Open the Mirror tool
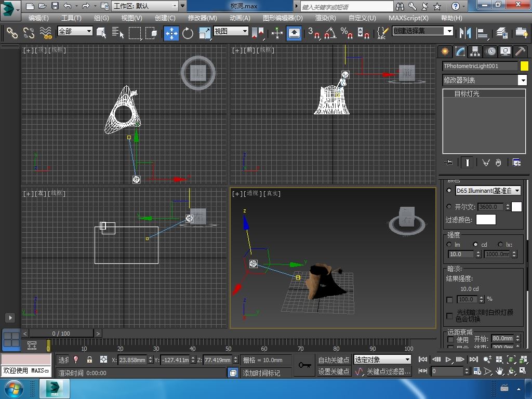 pyautogui.click(x=465, y=33)
